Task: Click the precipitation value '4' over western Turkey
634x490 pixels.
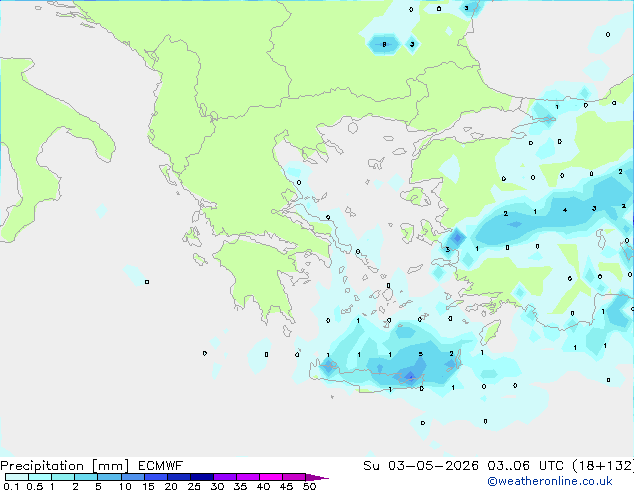Action: click(565, 210)
